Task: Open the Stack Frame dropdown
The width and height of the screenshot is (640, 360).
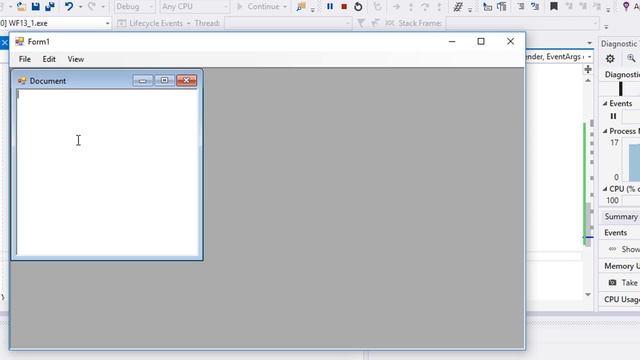Action: tap(522, 23)
